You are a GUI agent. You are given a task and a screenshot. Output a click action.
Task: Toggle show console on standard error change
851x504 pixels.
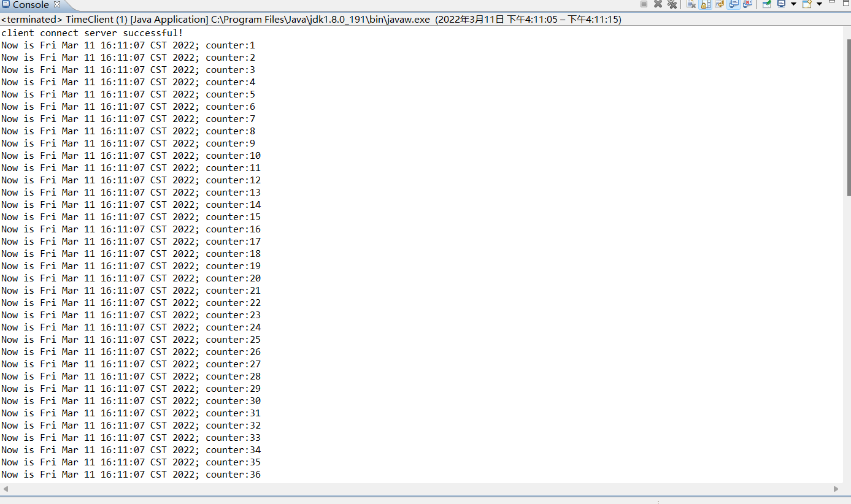click(x=748, y=4)
